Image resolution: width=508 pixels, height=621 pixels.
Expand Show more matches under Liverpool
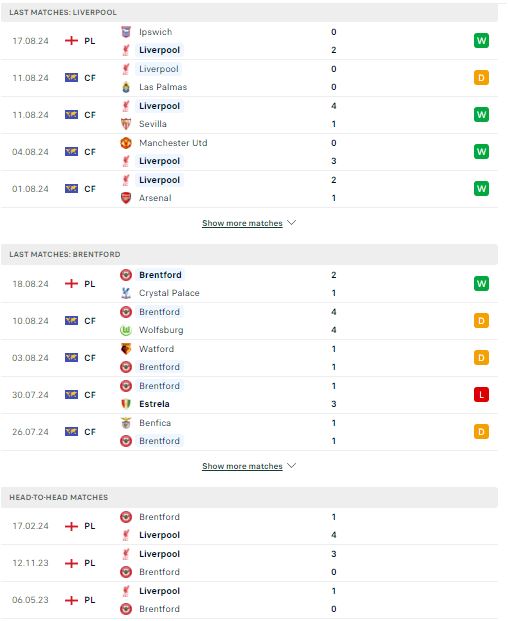point(242,223)
